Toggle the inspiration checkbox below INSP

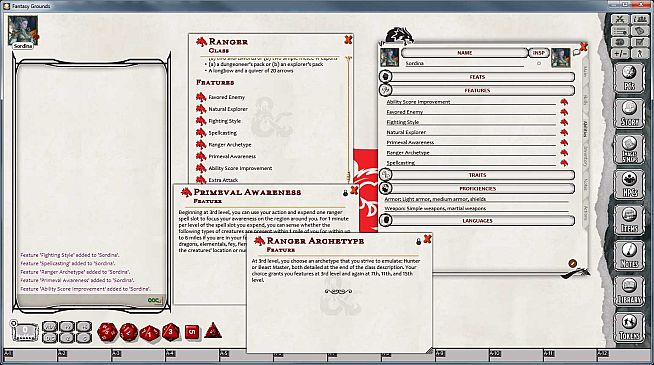[x=539, y=63]
